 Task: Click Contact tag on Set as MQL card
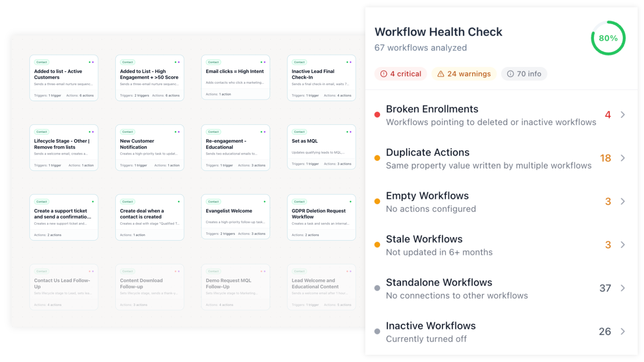click(x=299, y=132)
